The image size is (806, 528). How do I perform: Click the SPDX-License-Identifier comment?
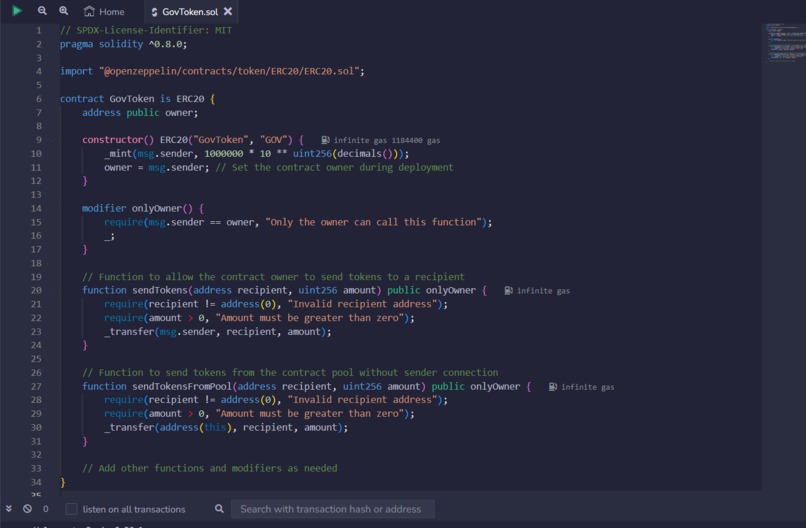(x=146, y=30)
